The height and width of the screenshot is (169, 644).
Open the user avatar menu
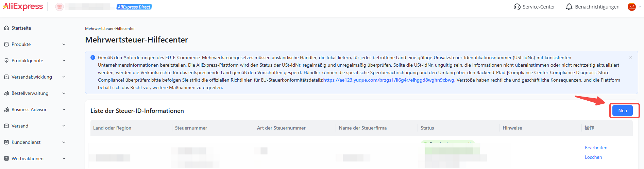click(x=632, y=7)
